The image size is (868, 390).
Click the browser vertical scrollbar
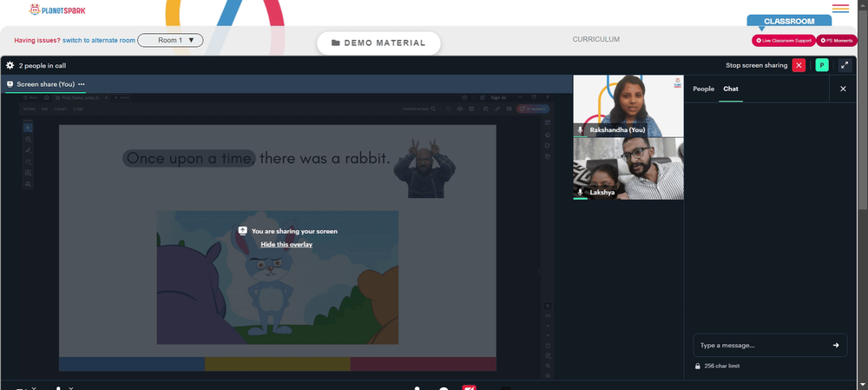[x=863, y=111]
